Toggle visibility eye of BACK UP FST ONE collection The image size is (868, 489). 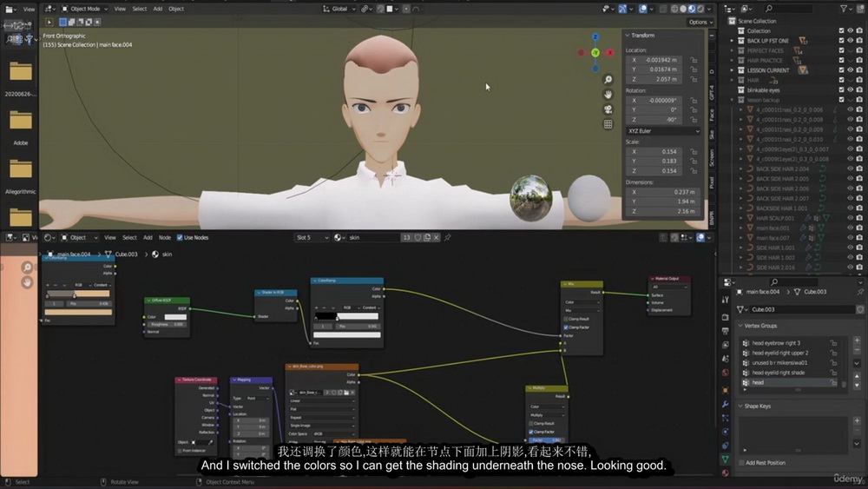[x=851, y=41]
